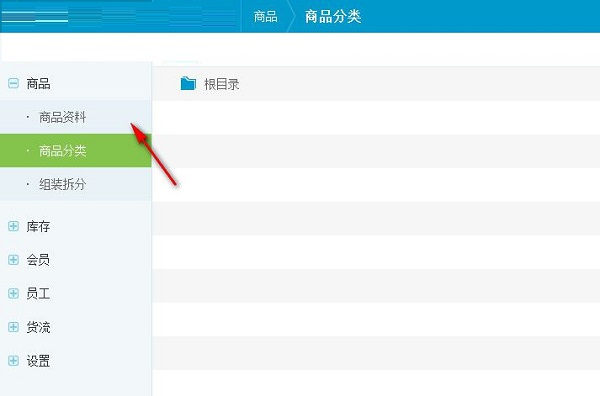This screenshot has height=396, width=600.
Task: Click the 商品 breadcrumb in the header
Action: (265, 16)
